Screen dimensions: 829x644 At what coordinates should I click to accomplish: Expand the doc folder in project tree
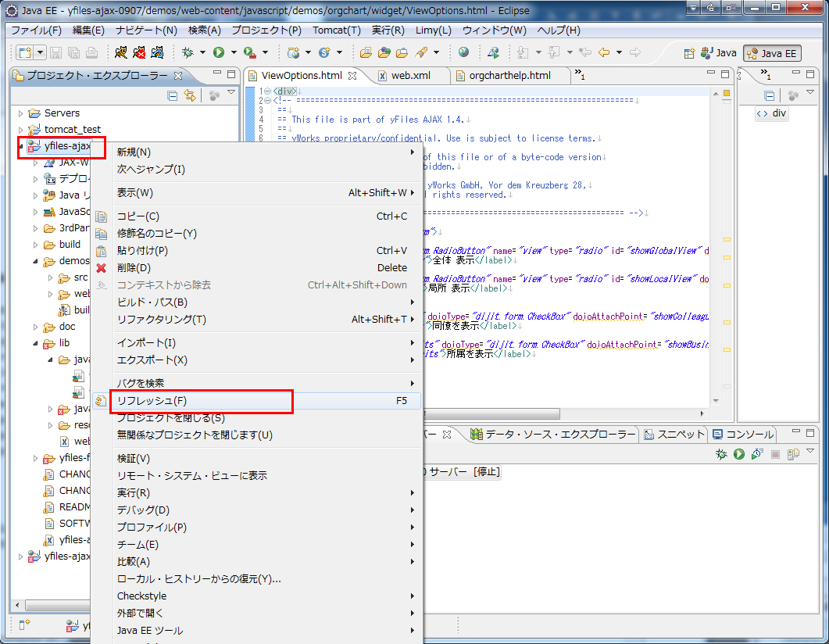click(x=36, y=327)
